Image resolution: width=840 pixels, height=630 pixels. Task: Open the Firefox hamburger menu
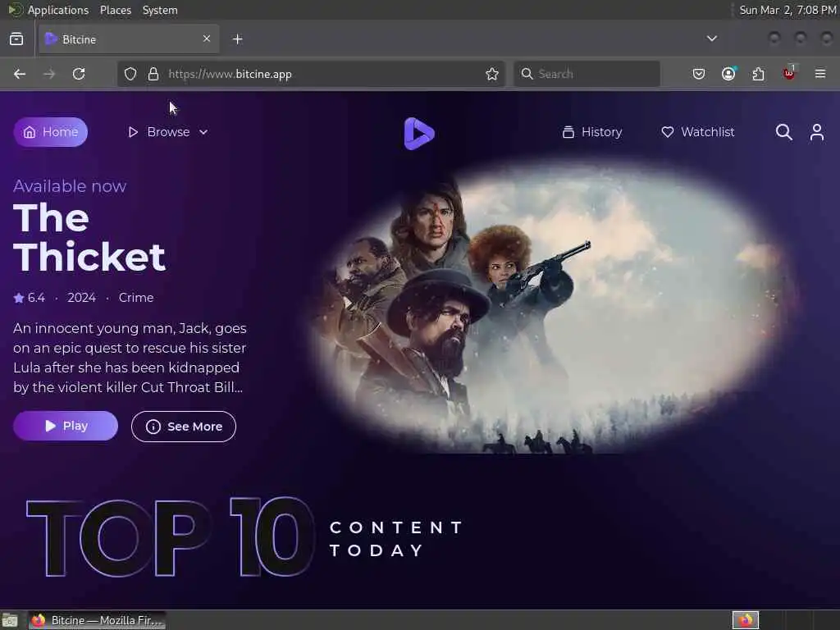click(x=820, y=74)
